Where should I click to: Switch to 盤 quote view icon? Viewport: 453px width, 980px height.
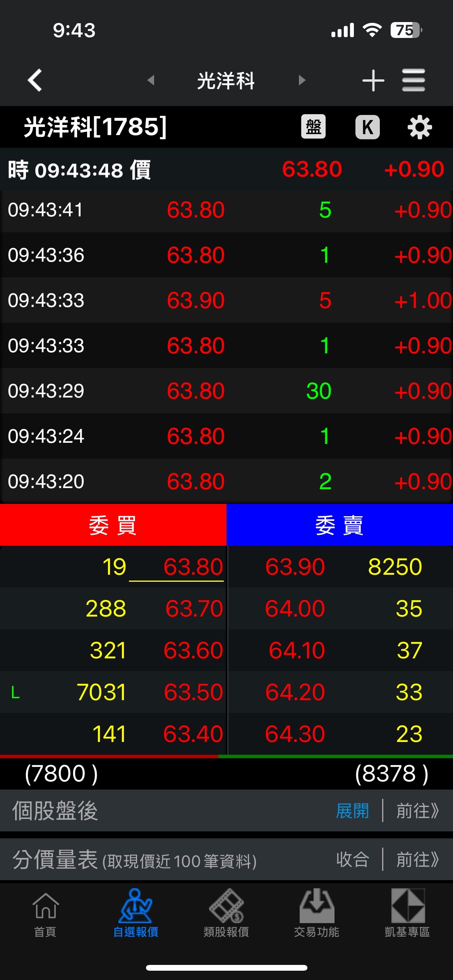(x=313, y=127)
